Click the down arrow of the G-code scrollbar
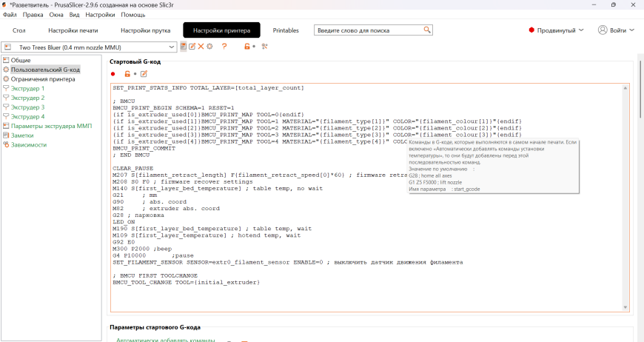 (x=625, y=307)
